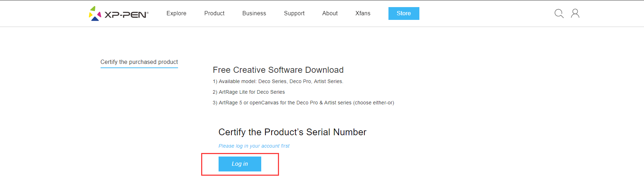Open the Business menu

coord(254,13)
